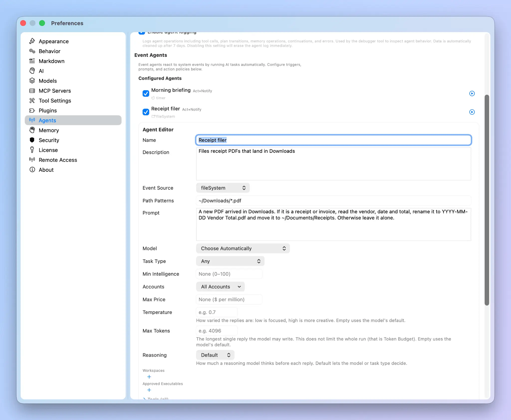
Task: Select the Morning briefing agent row
Action: pos(309,93)
